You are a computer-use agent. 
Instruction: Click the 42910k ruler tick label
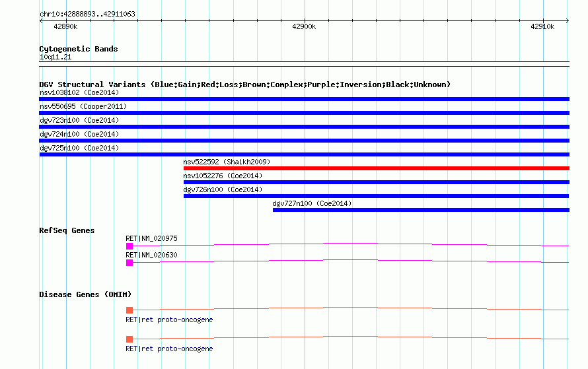click(542, 26)
